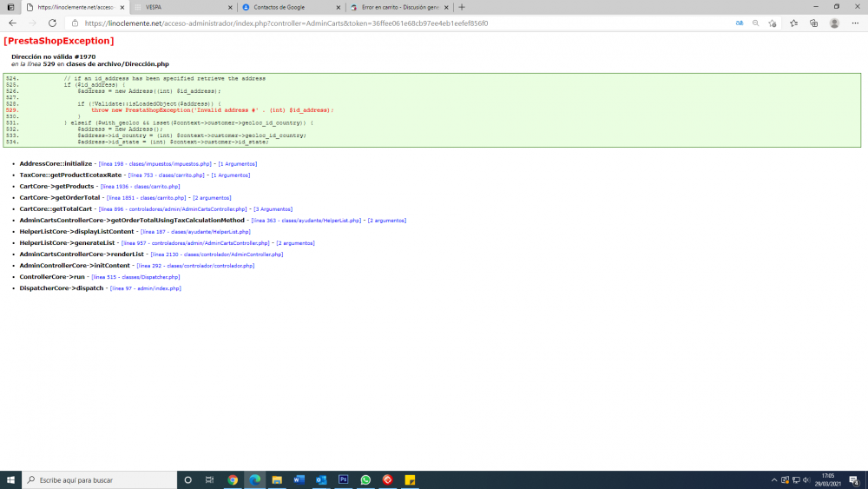The height and width of the screenshot is (489, 868).
Task: Open link línea 753 clases/carrito.php
Action: tap(166, 175)
